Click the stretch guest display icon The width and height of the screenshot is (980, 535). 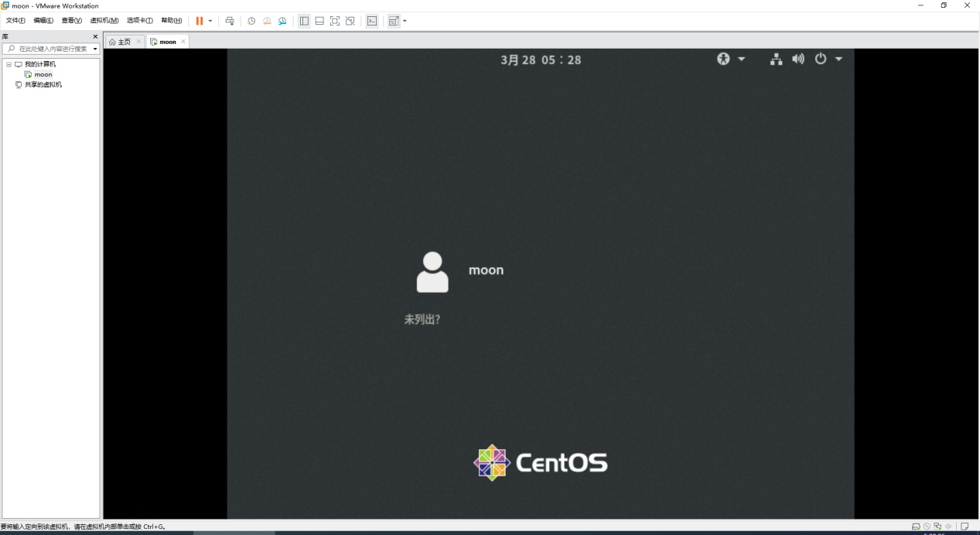click(x=394, y=21)
